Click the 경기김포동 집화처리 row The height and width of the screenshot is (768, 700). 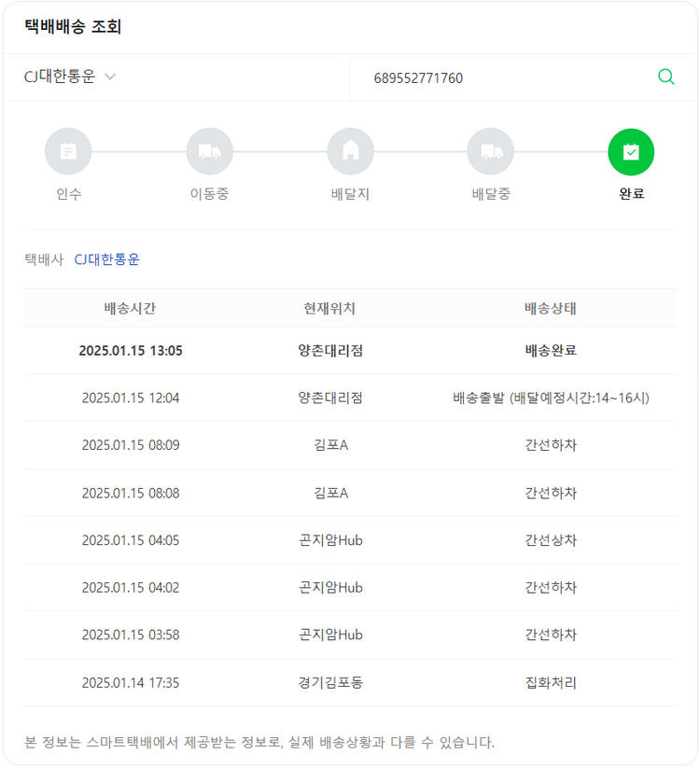pyautogui.click(x=350, y=682)
